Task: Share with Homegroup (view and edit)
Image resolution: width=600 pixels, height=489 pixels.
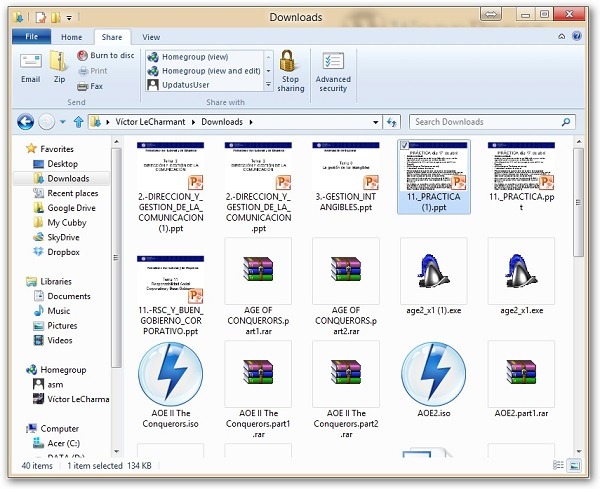Action: (204, 71)
